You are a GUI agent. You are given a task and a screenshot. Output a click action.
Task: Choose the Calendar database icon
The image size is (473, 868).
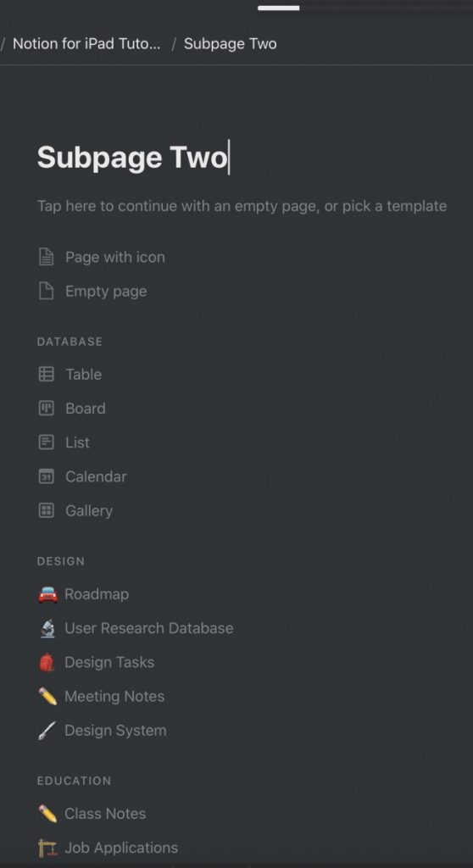coord(47,476)
